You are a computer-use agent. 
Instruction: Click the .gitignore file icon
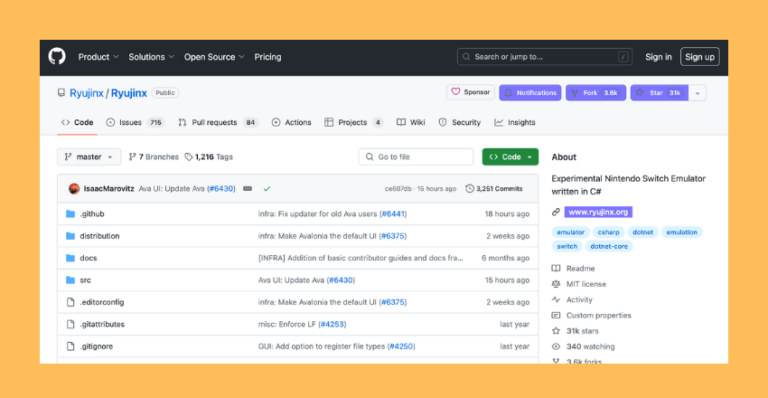(x=71, y=346)
